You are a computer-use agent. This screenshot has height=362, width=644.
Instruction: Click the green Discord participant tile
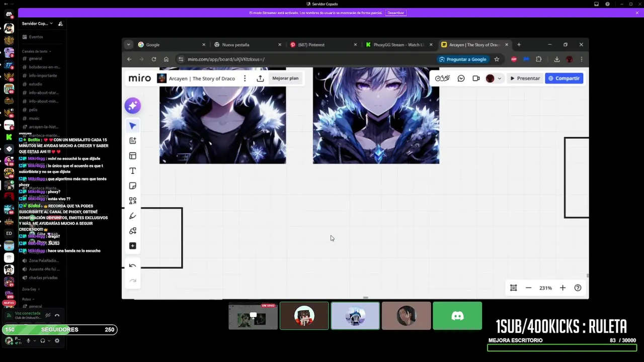click(457, 316)
